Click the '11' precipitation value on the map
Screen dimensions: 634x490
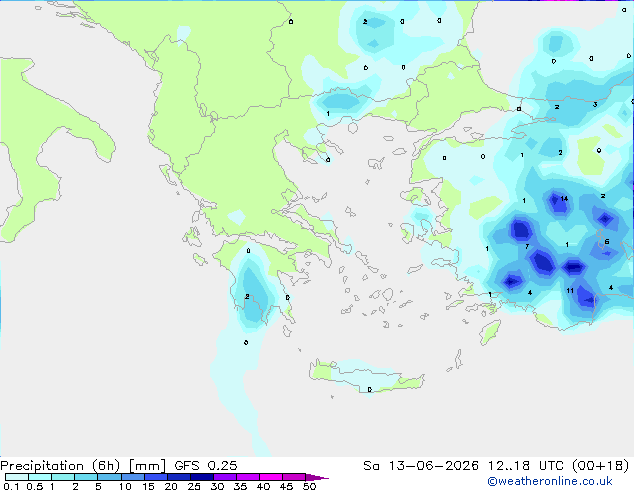[x=570, y=290]
